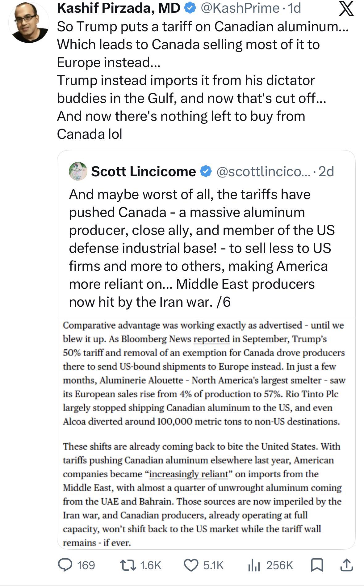Open Kashif Pirzada's profile picture
364x588 pixels.
[x=29, y=23]
